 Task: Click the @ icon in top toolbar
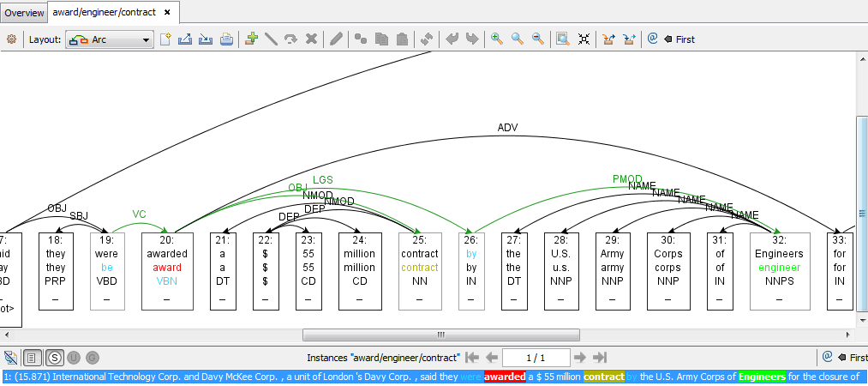652,39
